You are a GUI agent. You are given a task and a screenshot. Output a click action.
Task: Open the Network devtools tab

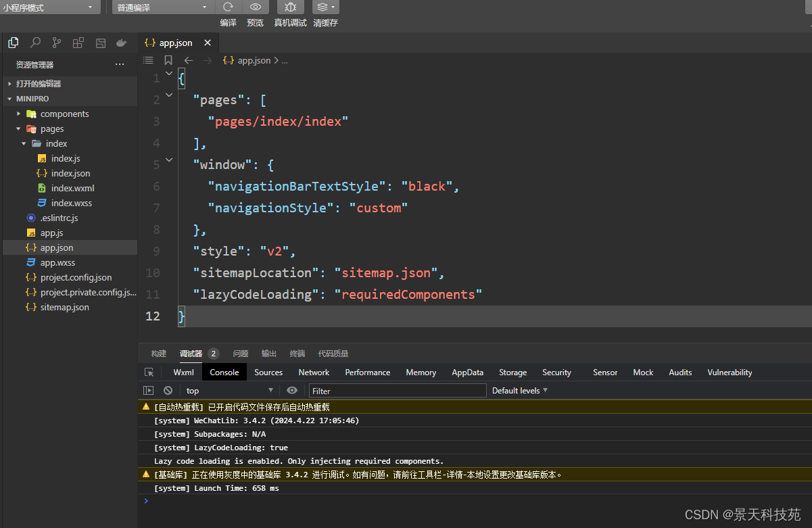pos(314,373)
